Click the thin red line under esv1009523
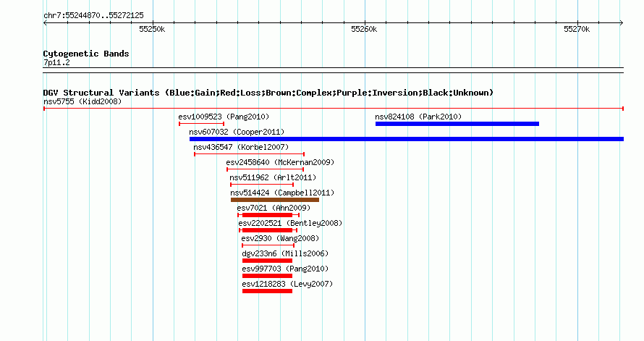The height and width of the screenshot is (341, 644). click(202, 124)
